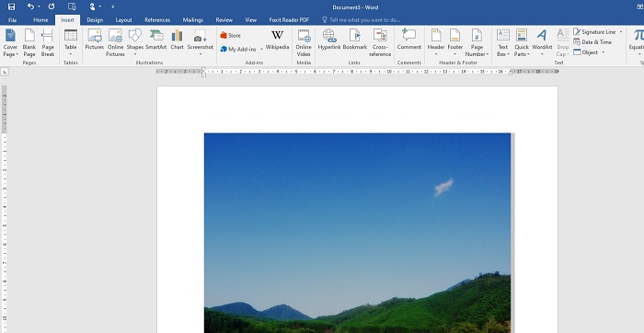Click the Print Preview quick access icon

(x=72, y=6)
